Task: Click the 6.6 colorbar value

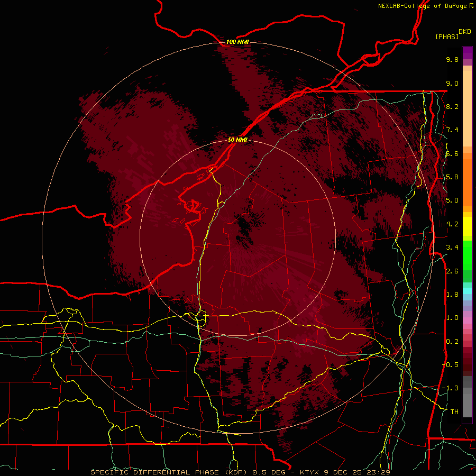Action: point(452,153)
